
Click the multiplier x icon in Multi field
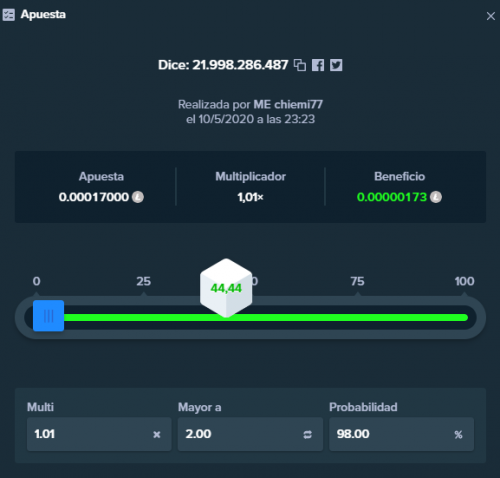[157, 435]
